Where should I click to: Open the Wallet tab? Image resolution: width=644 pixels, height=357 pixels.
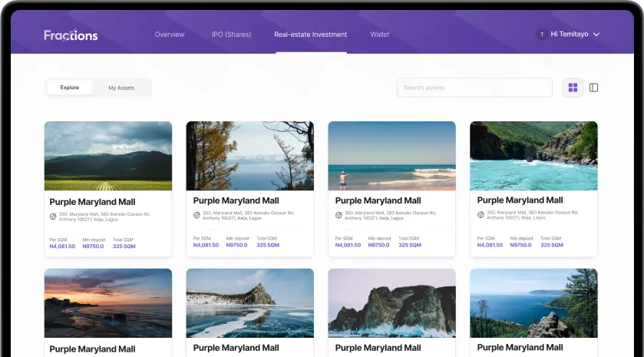click(x=380, y=35)
